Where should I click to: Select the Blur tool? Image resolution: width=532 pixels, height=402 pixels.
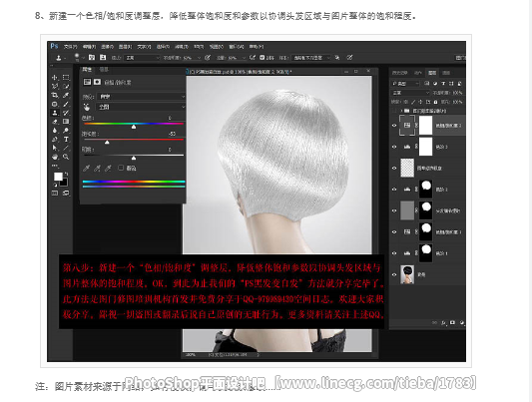54,131
